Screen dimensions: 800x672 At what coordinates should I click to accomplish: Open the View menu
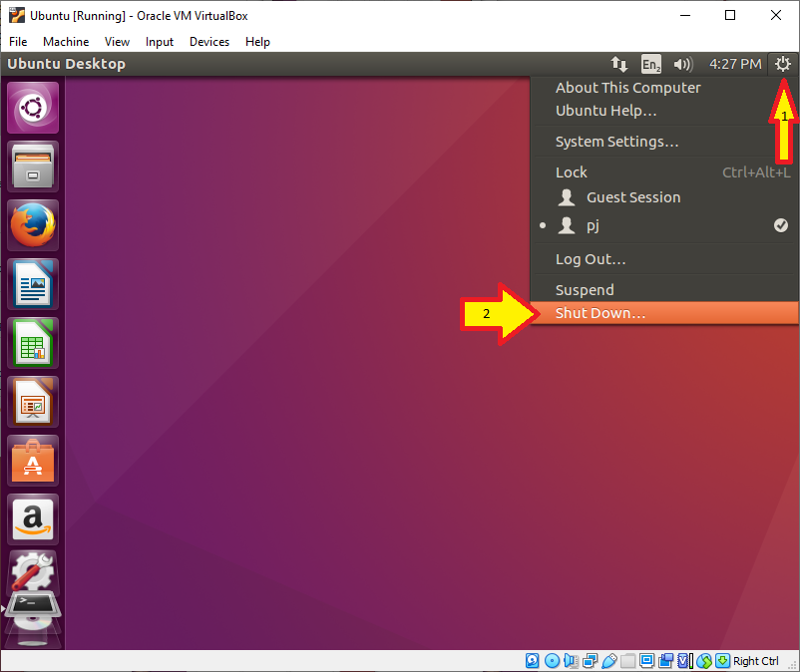117,42
